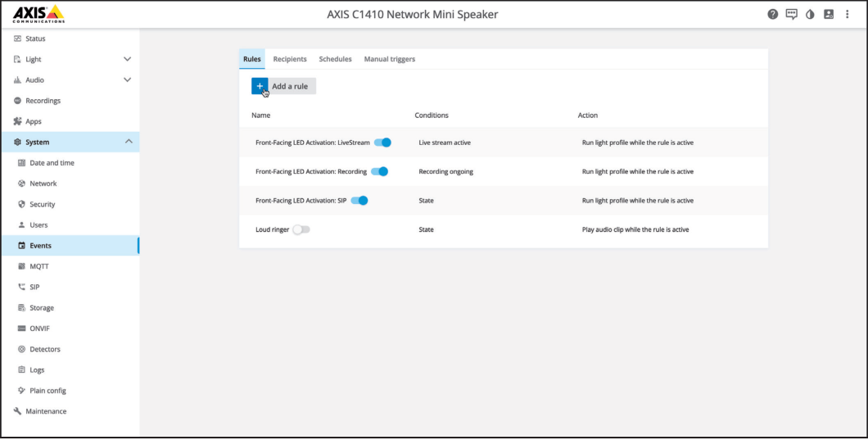Screen dimensions: 868x440
Task: Click the Add a rule label
Action: coord(290,86)
